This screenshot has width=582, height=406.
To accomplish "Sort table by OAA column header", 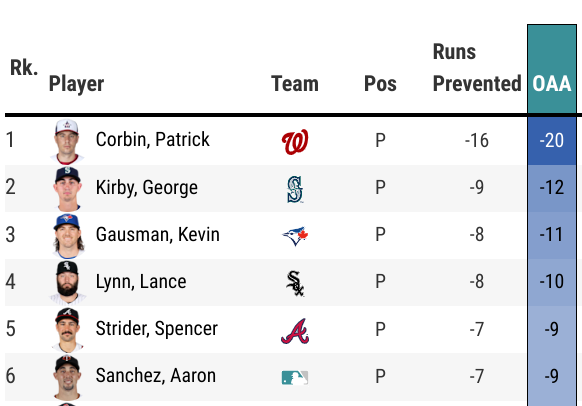I will (x=552, y=84).
